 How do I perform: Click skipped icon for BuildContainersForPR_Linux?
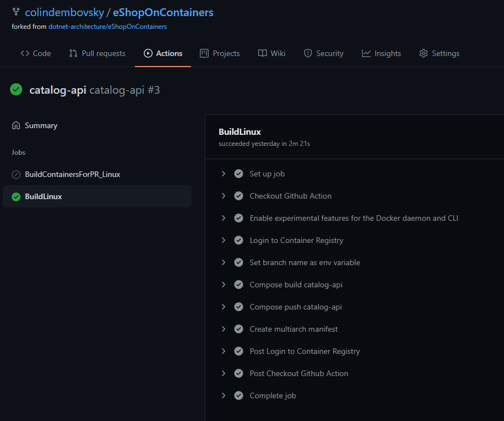click(16, 174)
